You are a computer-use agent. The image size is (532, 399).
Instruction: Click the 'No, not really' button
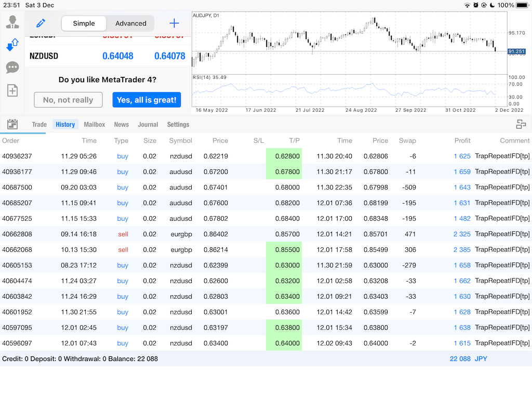coord(68,100)
